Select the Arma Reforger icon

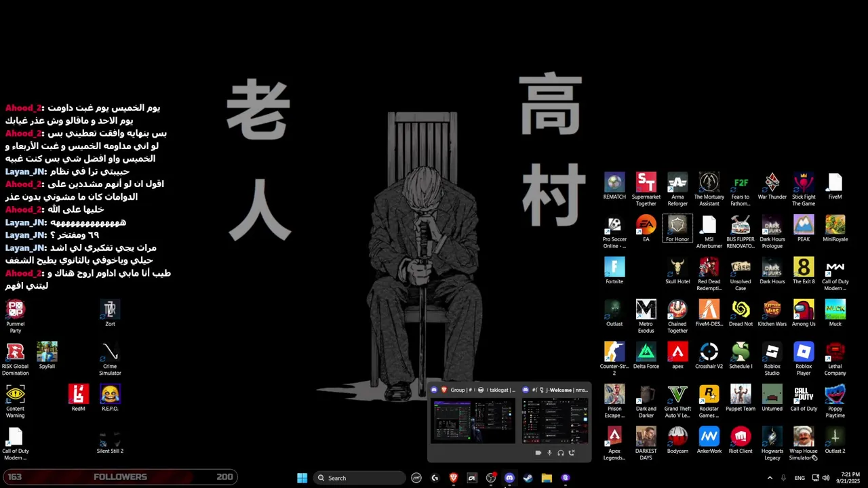tap(677, 189)
